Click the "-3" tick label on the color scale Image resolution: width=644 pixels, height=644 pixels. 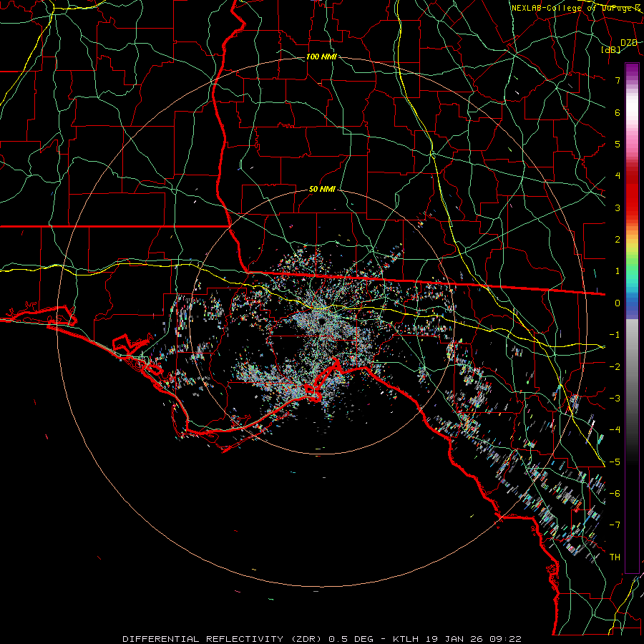[x=615, y=399]
